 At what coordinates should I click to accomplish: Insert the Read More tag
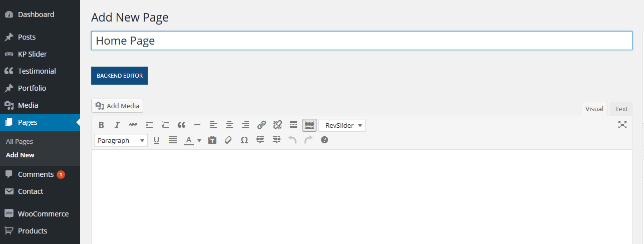tap(293, 125)
